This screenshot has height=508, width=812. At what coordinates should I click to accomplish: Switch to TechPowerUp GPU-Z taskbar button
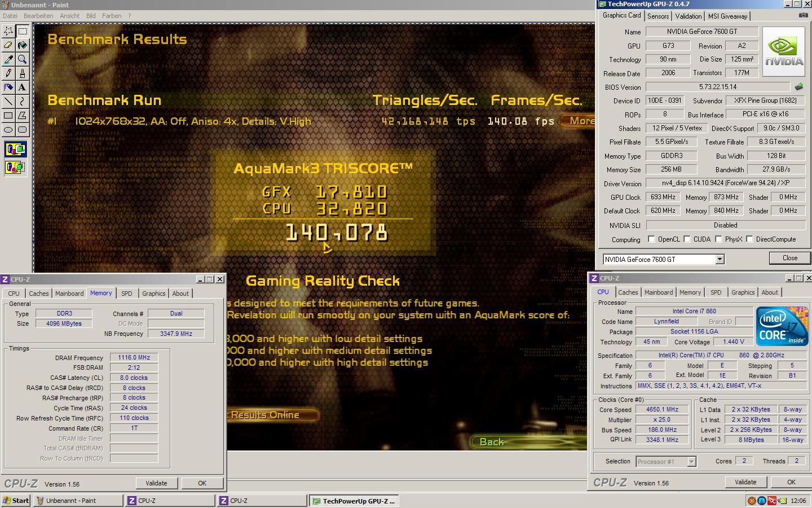354,501
